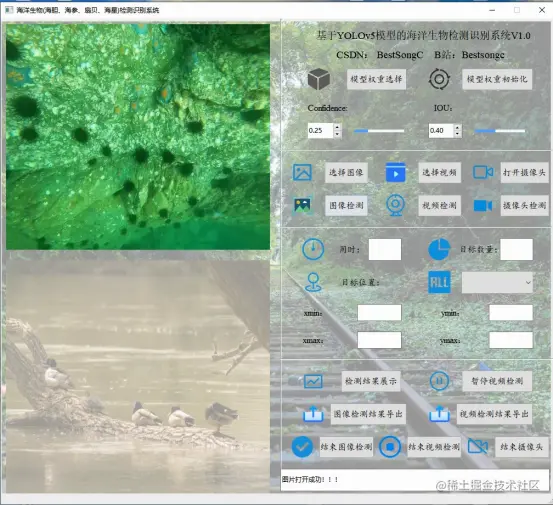Show results with the 检测结果展示 button

[371, 381]
